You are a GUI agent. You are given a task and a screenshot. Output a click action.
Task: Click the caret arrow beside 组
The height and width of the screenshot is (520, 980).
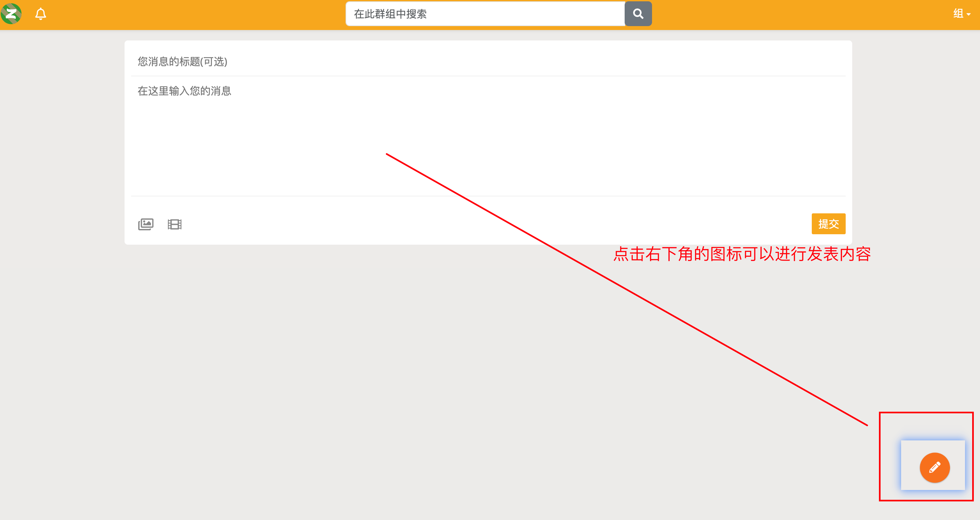(x=969, y=14)
